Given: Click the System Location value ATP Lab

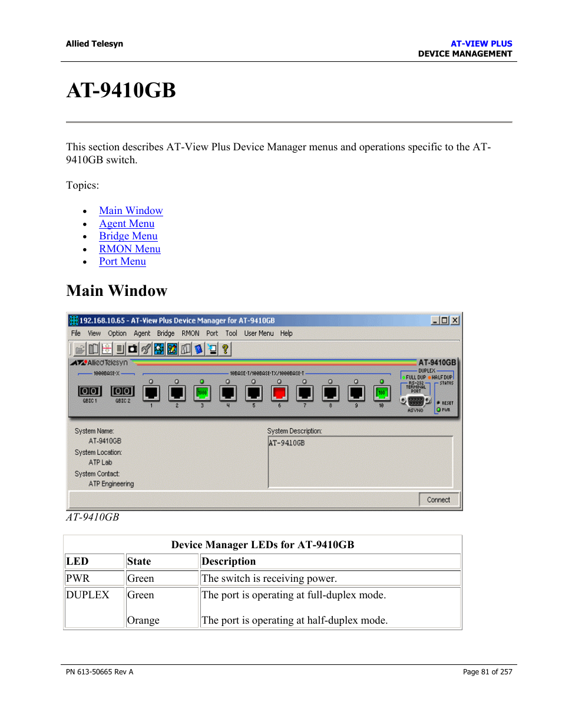Looking at the screenshot, I should (100, 463).
